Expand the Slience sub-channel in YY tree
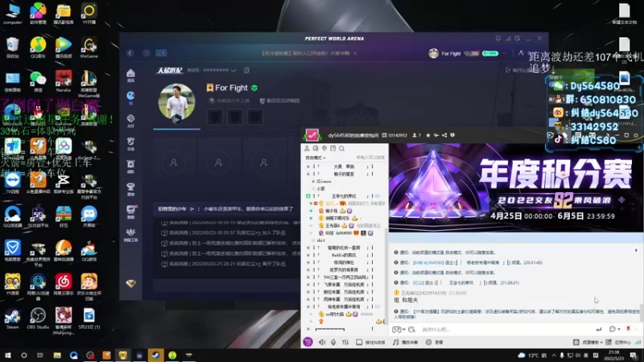This screenshot has height=362, width=644. tap(313, 181)
